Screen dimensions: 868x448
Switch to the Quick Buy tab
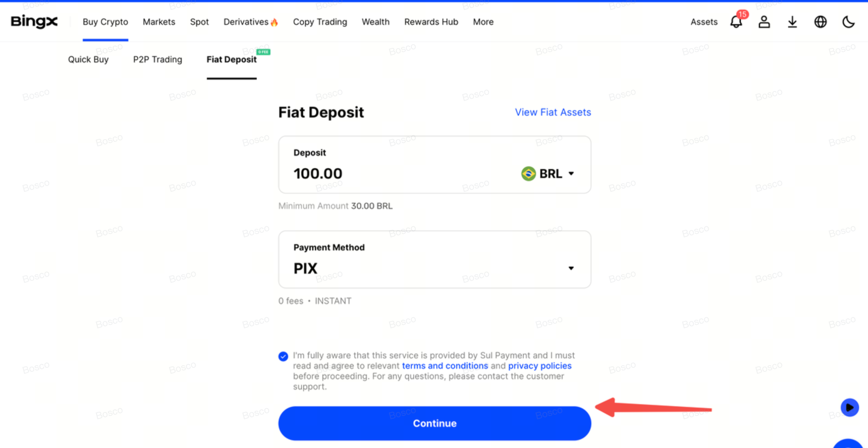pyautogui.click(x=88, y=59)
